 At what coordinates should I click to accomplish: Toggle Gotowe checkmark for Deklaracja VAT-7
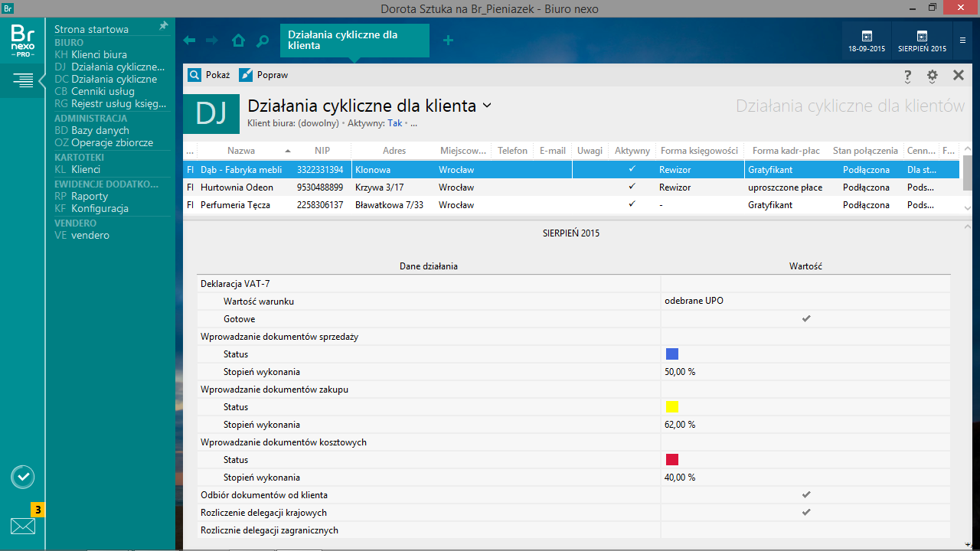point(805,318)
